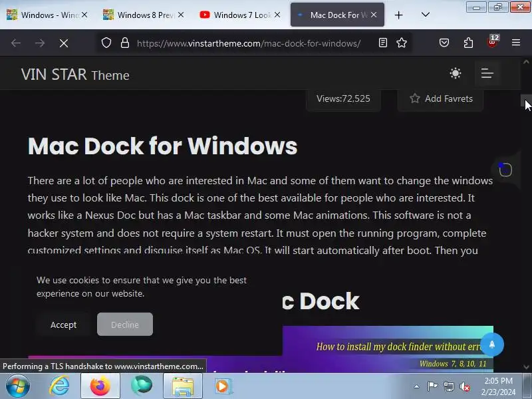
Task: Open a new tab with plus
Action: coord(398,15)
